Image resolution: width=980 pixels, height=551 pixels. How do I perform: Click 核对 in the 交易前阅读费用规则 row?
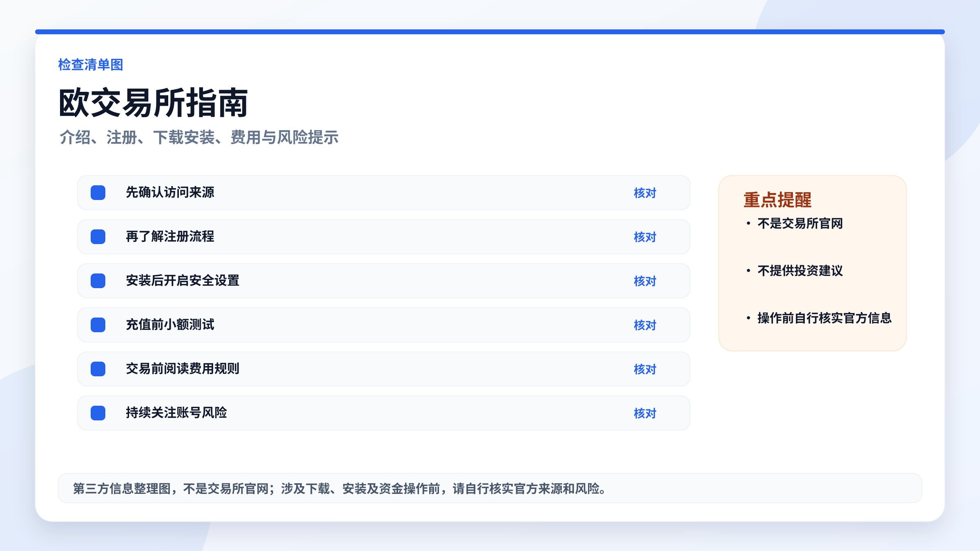[645, 369]
